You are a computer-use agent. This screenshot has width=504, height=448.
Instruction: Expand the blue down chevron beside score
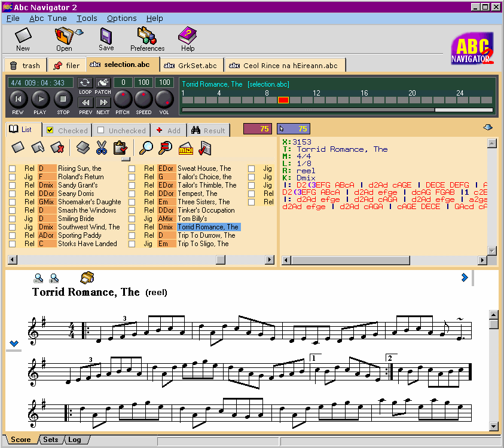click(14, 343)
